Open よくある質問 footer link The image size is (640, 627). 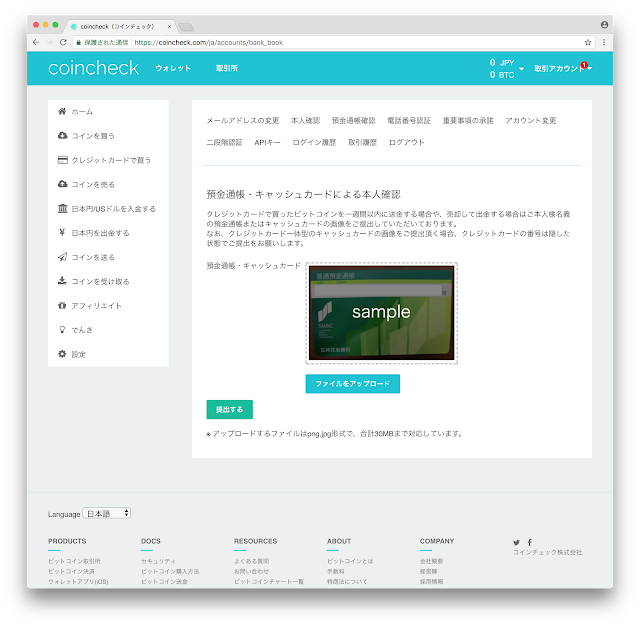pos(251,561)
